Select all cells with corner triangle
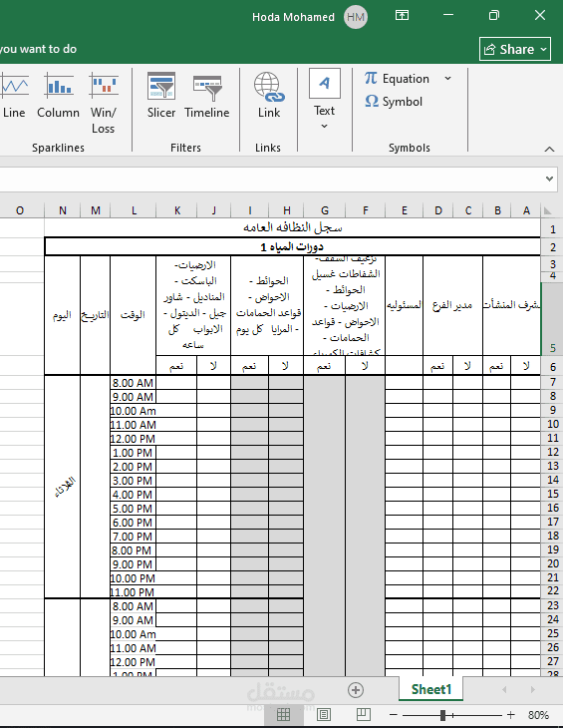This screenshot has width=563, height=728. 548,210
